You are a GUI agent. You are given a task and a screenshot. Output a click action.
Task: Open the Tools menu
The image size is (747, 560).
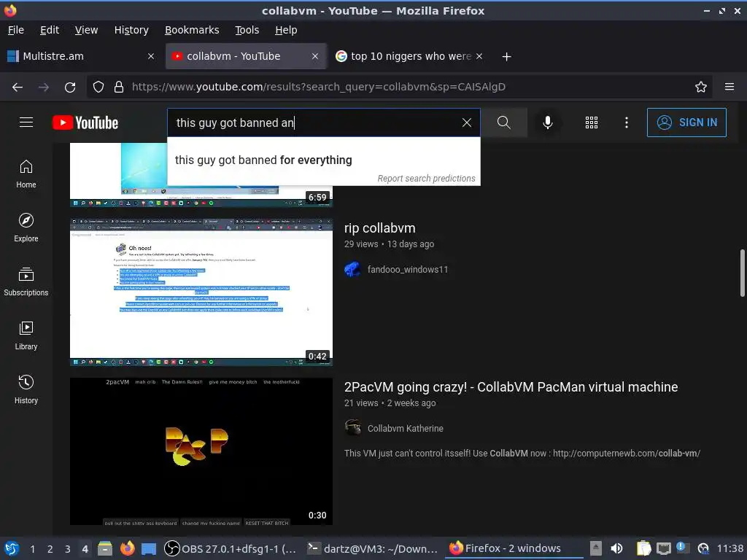pyautogui.click(x=247, y=30)
